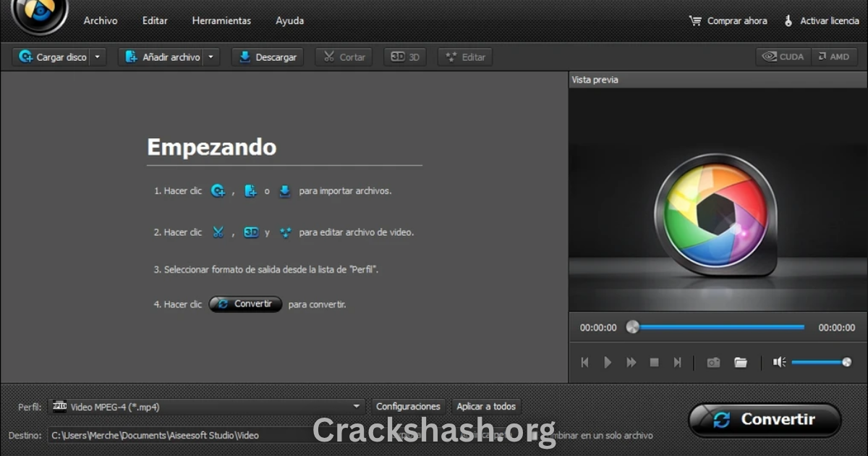Viewport: 868px width, 456px height.
Task: Click the total time 00:00:00 on the right
Action: tap(837, 328)
